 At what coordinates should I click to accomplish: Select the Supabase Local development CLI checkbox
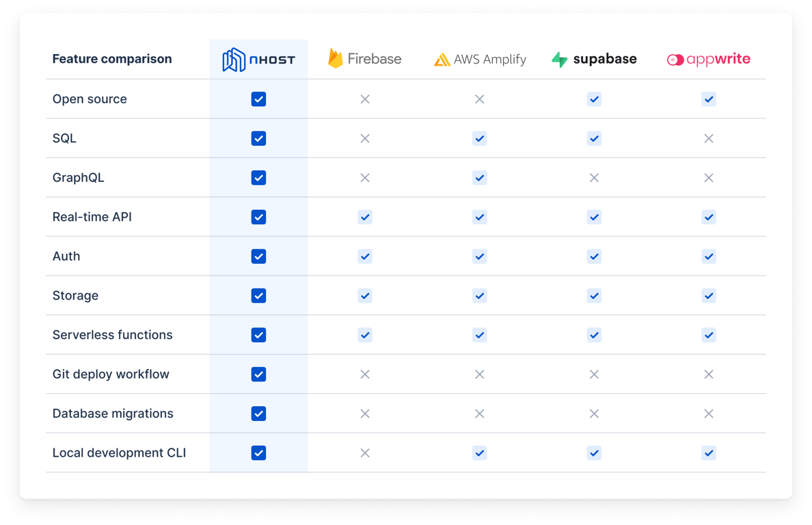click(x=594, y=453)
